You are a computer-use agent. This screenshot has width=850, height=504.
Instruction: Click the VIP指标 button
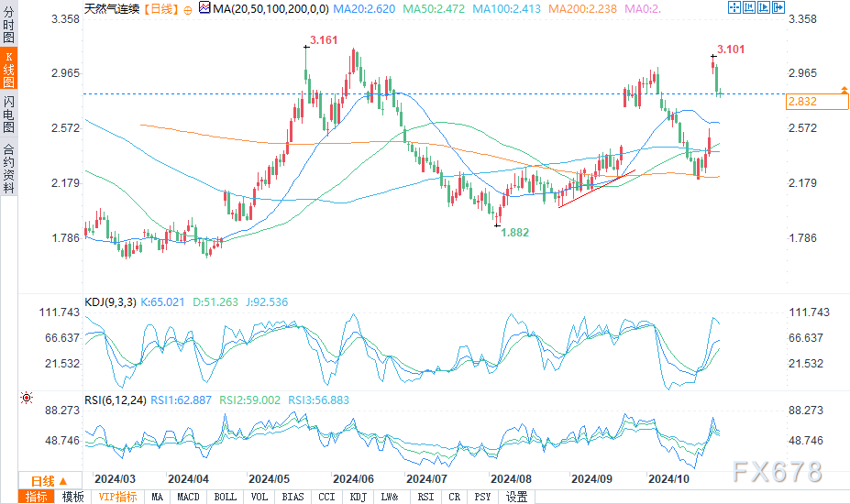117,497
